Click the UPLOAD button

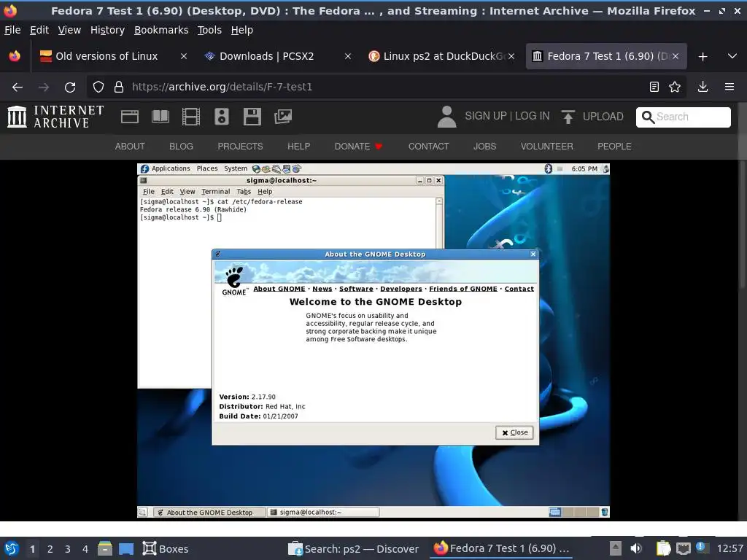pos(592,117)
